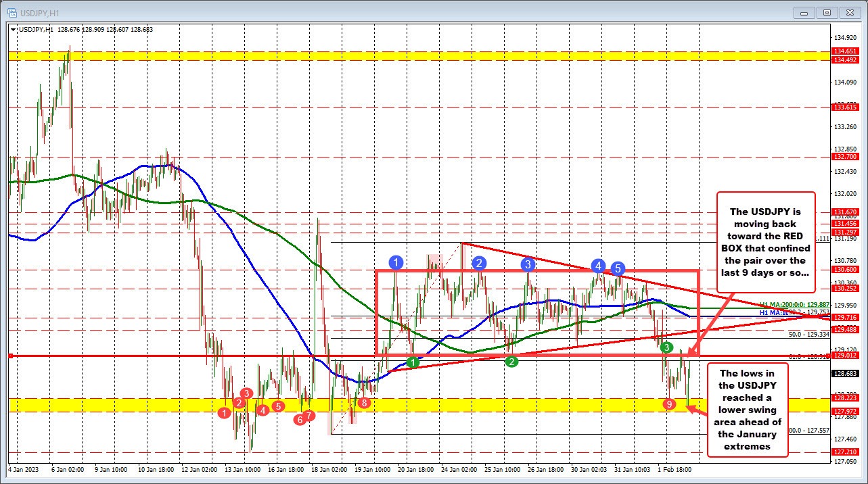
Task: Click green circle marker 2 on the lower trendline
Action: (x=511, y=361)
